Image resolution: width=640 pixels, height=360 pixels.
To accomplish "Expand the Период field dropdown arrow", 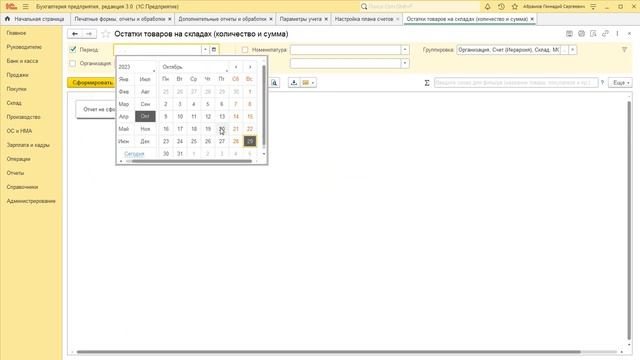I will [x=205, y=49].
